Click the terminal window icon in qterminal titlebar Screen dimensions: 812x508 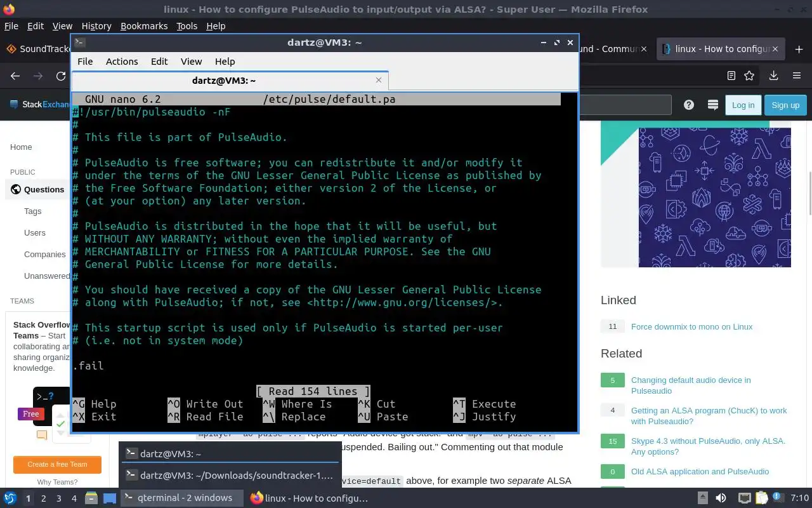[79, 43]
